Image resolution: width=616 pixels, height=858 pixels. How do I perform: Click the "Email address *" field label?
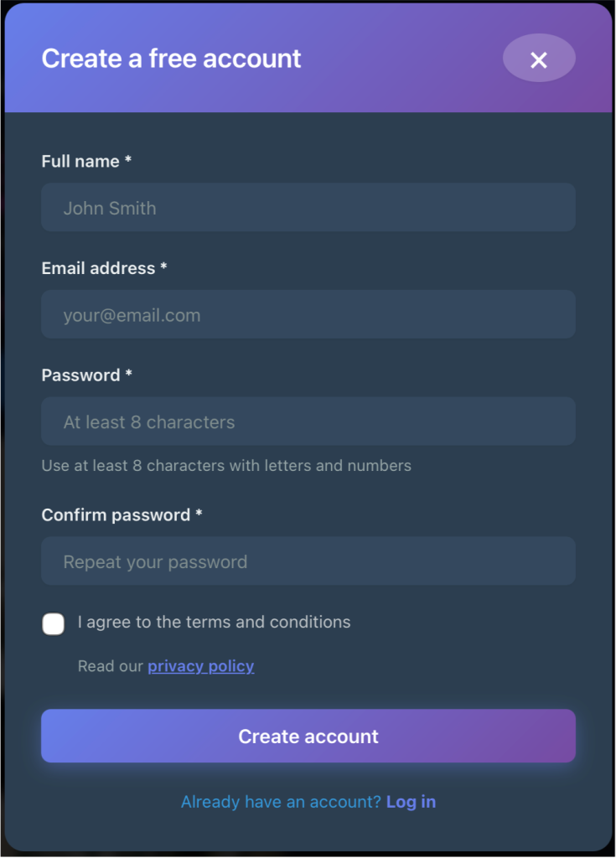[x=98, y=268]
